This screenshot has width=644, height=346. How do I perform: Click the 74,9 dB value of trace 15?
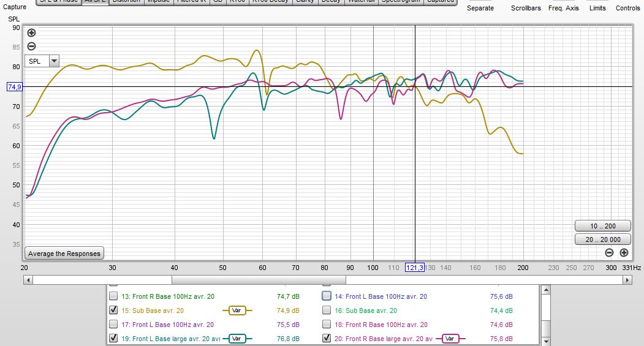point(288,310)
